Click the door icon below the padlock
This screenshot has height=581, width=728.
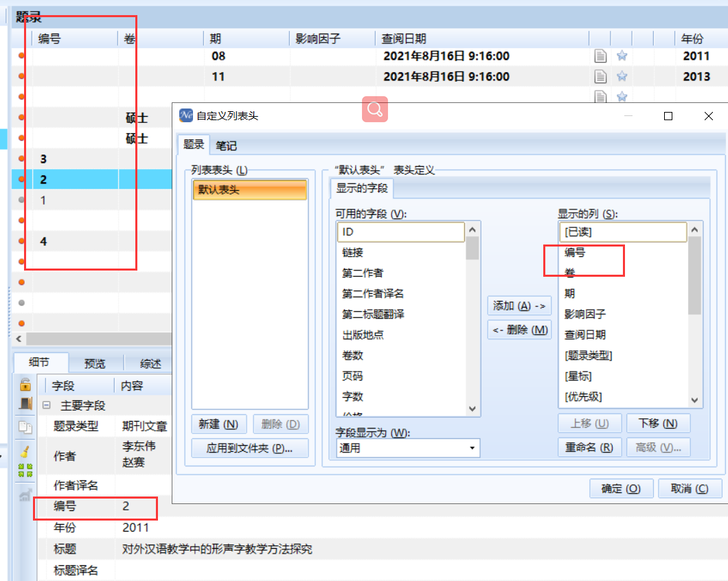pyautogui.click(x=25, y=404)
